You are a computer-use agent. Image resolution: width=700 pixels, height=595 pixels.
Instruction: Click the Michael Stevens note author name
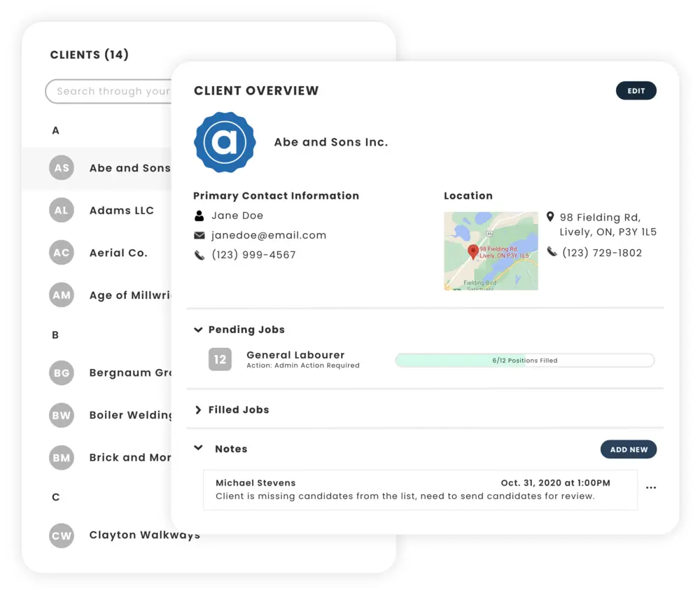[255, 483]
